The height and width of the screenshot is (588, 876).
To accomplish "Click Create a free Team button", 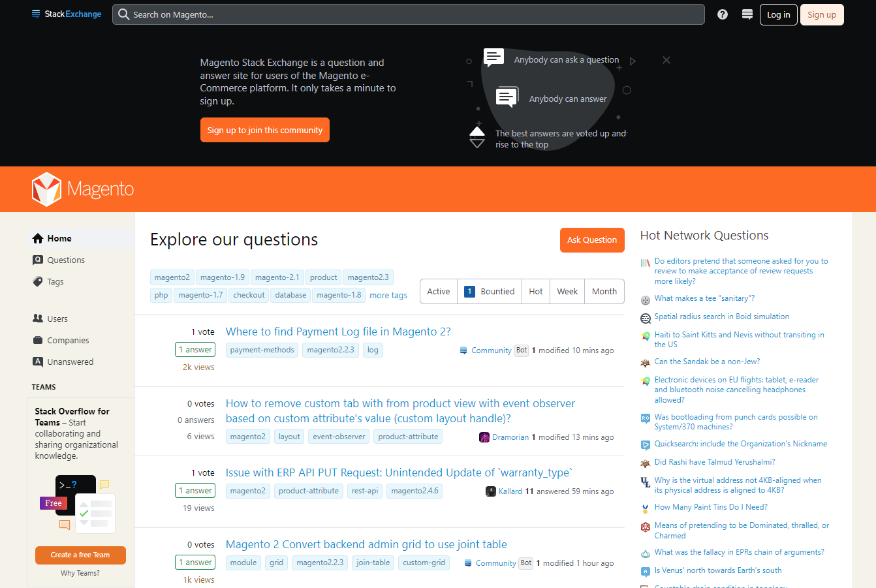I will click(x=80, y=555).
